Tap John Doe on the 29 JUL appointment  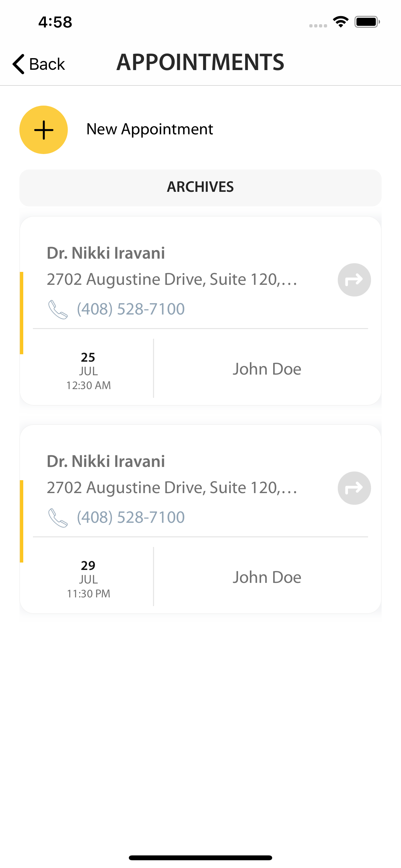[x=267, y=577]
